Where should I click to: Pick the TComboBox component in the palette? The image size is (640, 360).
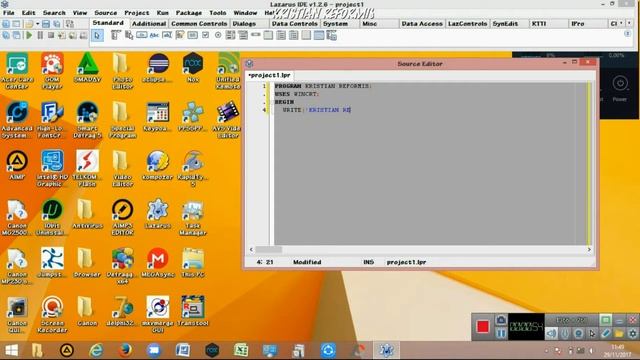coord(243,36)
